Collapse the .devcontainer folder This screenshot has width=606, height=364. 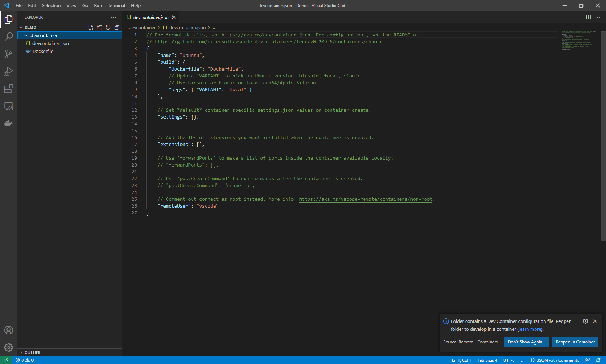pyautogui.click(x=25, y=35)
